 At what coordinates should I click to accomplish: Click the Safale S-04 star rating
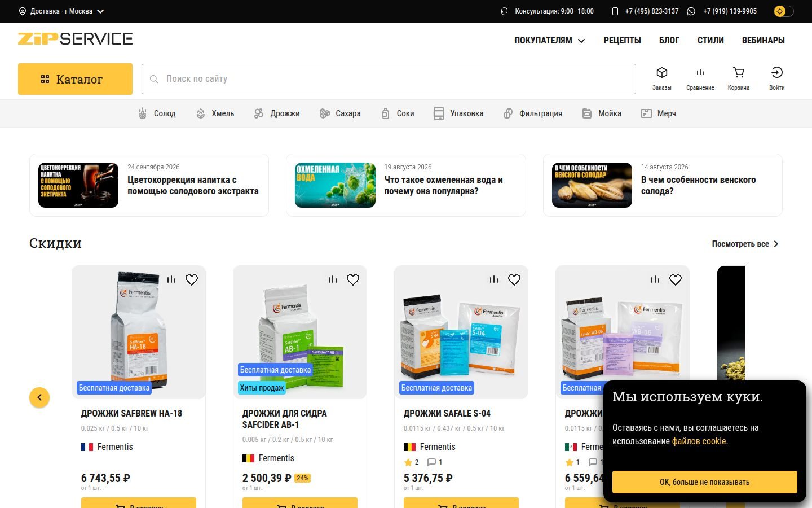click(411, 462)
